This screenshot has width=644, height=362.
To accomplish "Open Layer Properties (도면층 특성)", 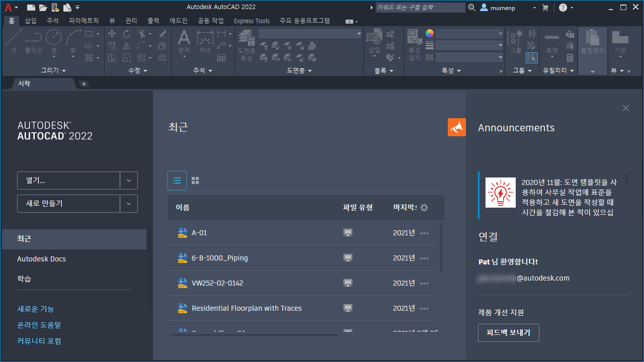I will tap(247, 45).
